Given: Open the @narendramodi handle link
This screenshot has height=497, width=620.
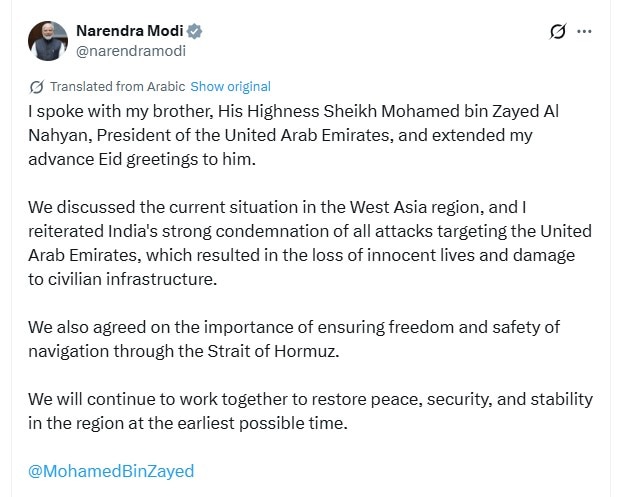Looking at the screenshot, I should point(131,50).
